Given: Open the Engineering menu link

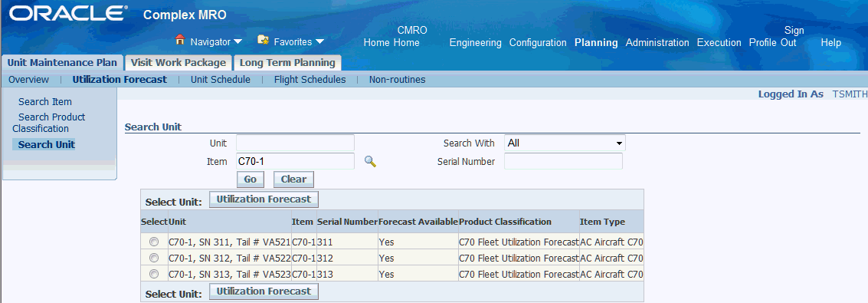Looking at the screenshot, I should [476, 43].
